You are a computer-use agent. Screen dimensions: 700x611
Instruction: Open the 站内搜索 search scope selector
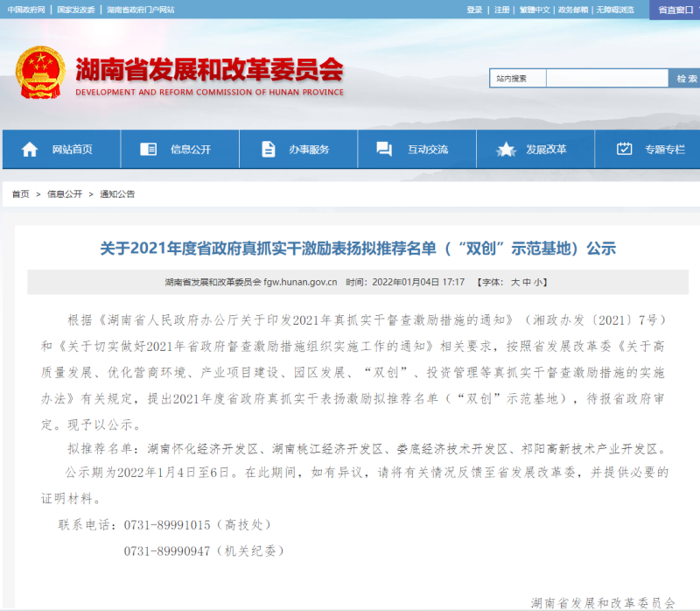tap(517, 79)
